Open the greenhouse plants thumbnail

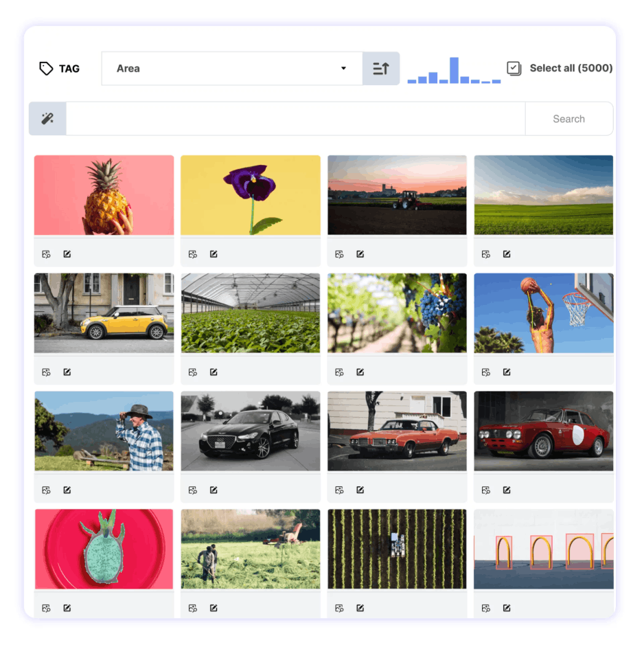click(251, 313)
